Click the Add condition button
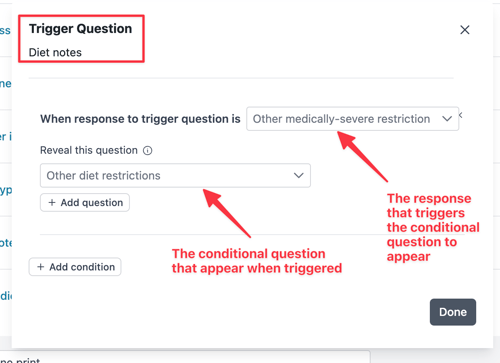This screenshot has width=500, height=363. coord(75,267)
